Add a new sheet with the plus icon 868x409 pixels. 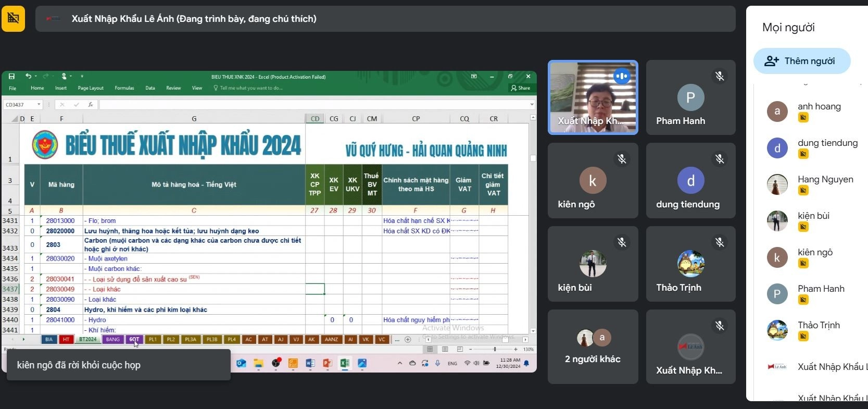click(408, 340)
